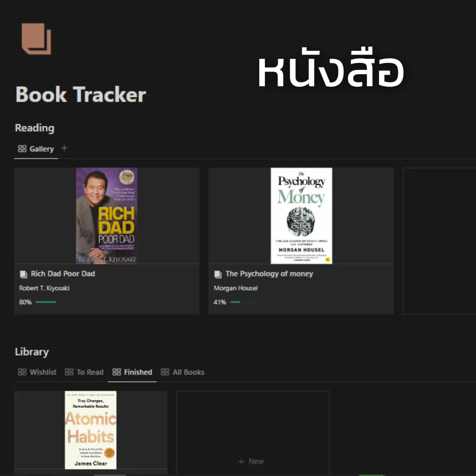Select the Finished tab in Library
This screenshot has width=476, height=476.
point(132,372)
